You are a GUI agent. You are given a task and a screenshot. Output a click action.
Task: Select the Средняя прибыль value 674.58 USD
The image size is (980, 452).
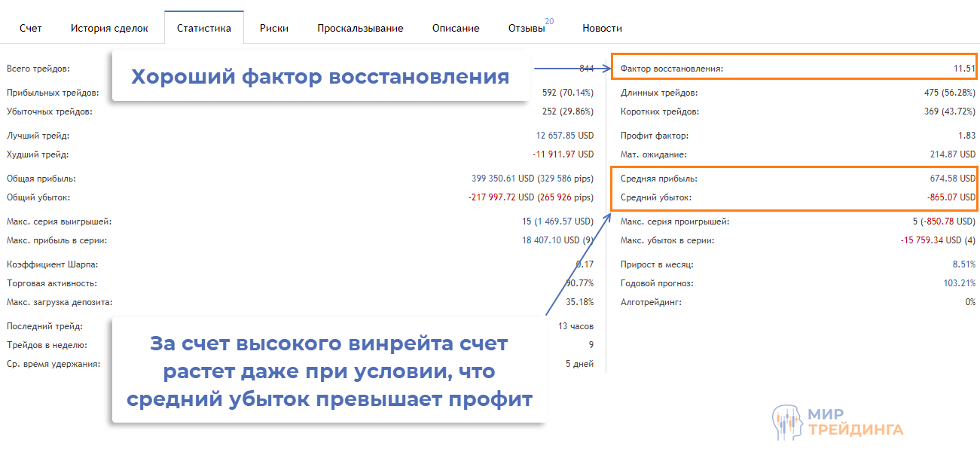(x=952, y=179)
